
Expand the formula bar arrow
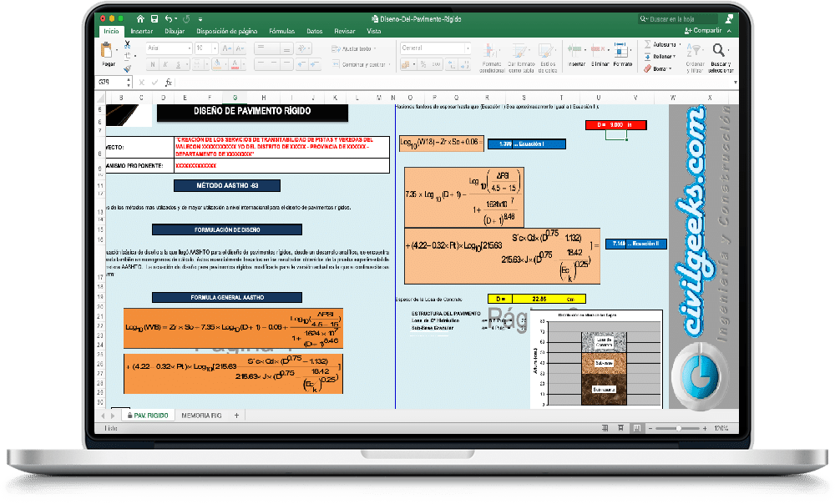click(735, 83)
